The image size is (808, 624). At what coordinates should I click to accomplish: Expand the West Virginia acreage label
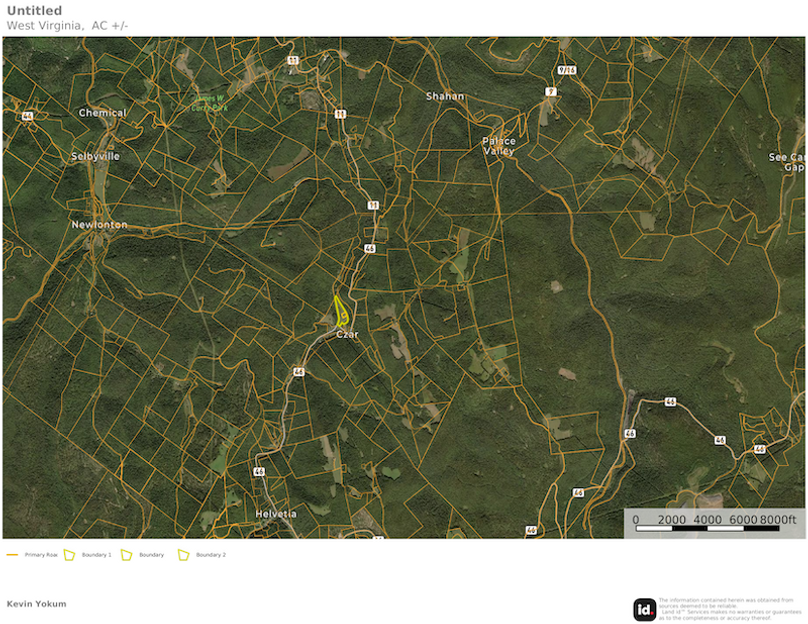(x=66, y=26)
